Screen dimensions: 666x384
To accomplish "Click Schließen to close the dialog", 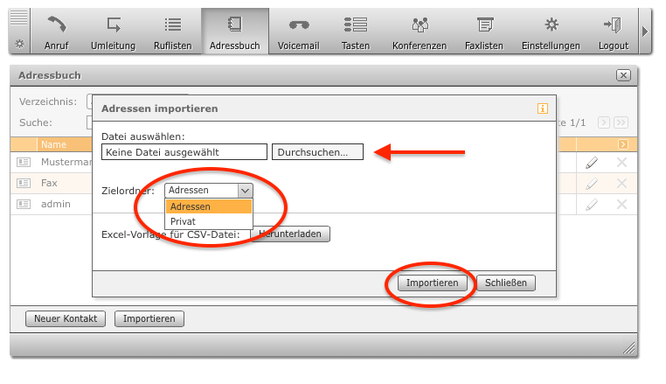I will click(x=506, y=283).
